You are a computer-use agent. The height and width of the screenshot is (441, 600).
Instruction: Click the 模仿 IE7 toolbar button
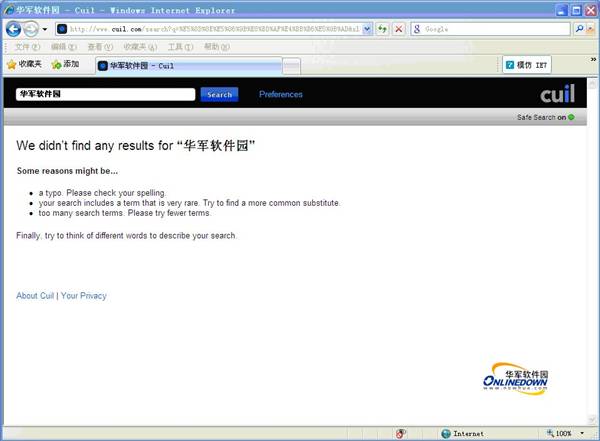pyautogui.click(x=527, y=65)
